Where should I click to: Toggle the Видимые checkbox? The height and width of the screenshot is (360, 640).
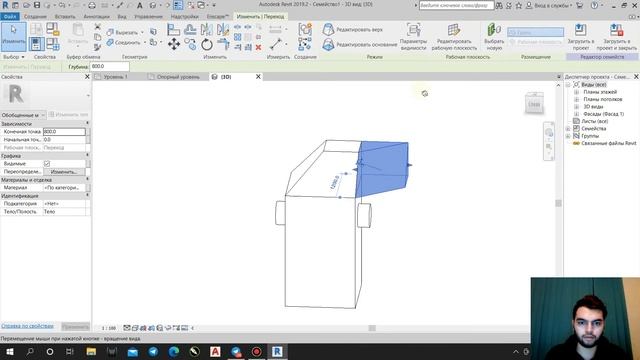(47, 164)
